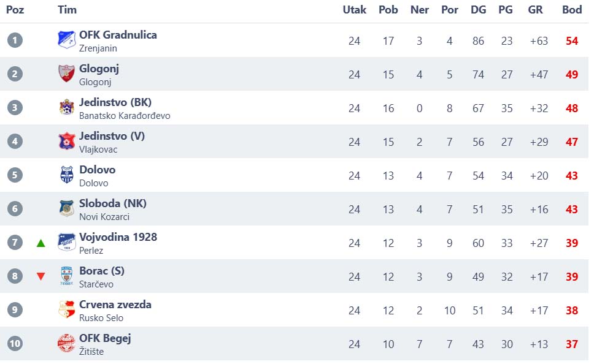
Task: Click the Crvena zvezda club crest
Action: [x=66, y=309]
